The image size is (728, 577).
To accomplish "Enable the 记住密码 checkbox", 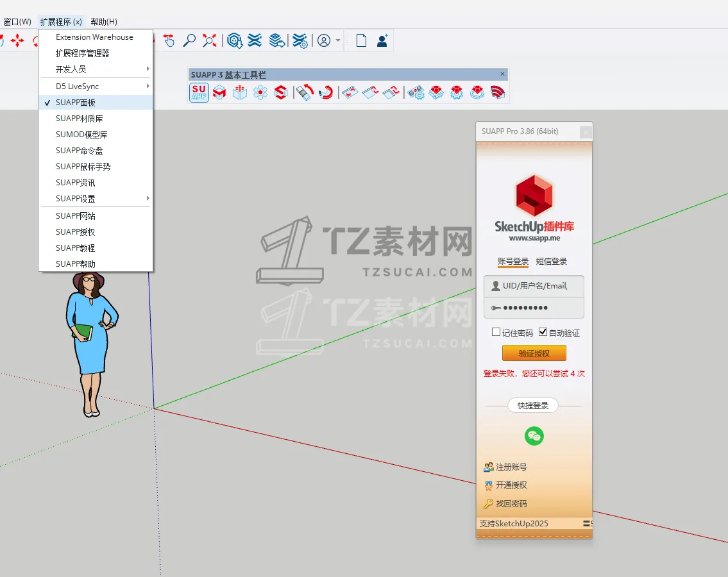I will [496, 332].
